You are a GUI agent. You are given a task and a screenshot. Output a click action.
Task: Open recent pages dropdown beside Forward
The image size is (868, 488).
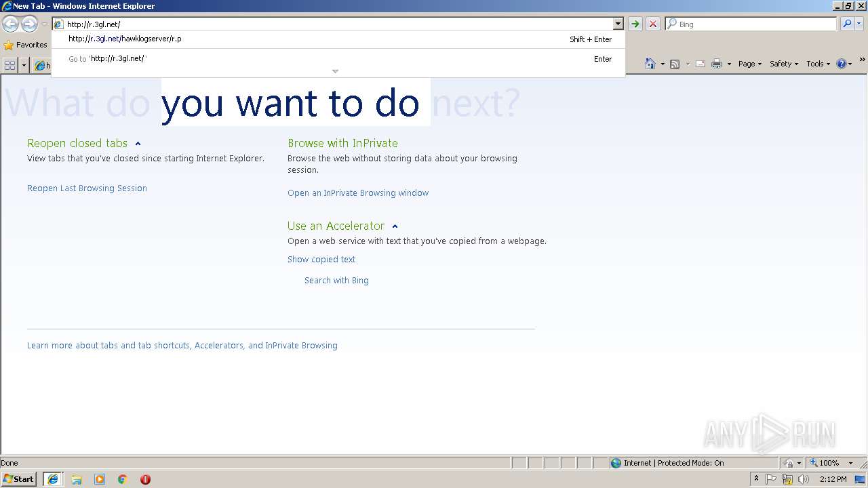[44, 24]
